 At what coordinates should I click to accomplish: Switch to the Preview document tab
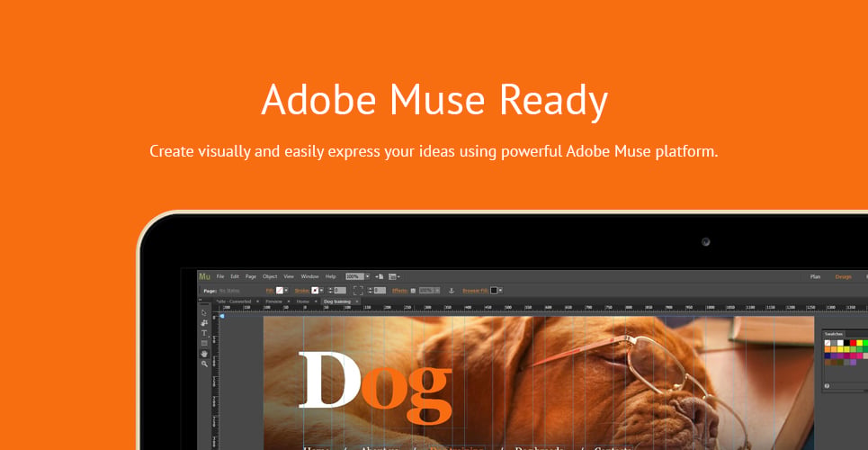[273, 301]
